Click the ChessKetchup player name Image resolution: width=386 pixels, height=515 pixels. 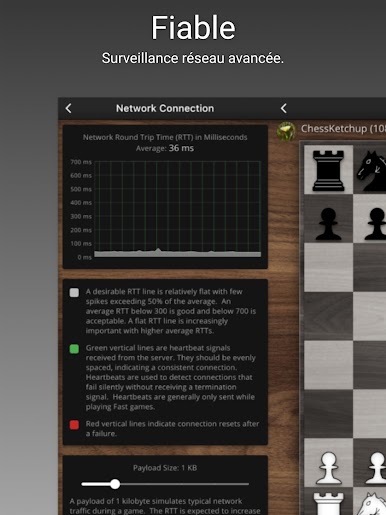coord(343,129)
